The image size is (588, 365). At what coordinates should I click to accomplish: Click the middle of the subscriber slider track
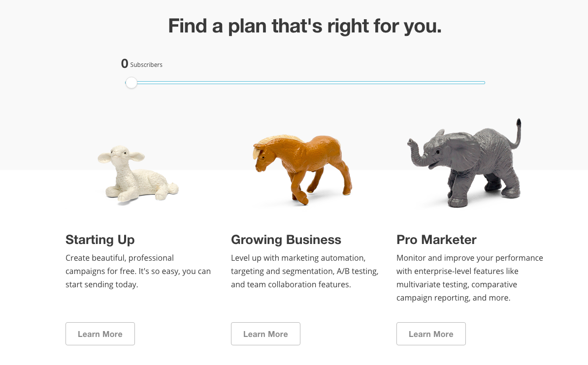coord(305,83)
